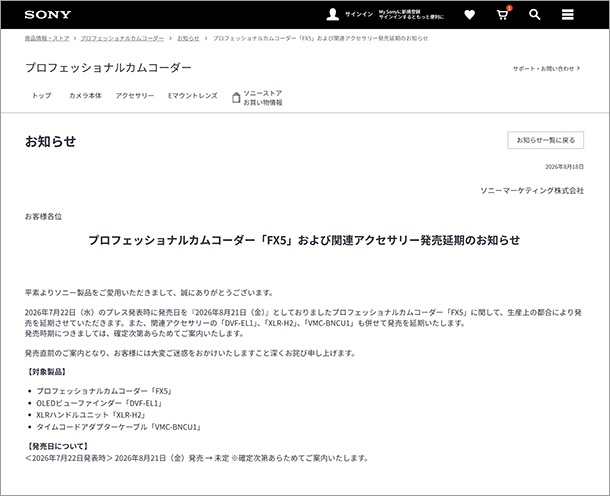610x496 pixels.
Task: Click list item OLEDビューファインダー「DVF-EL1」
Action: click(x=99, y=403)
